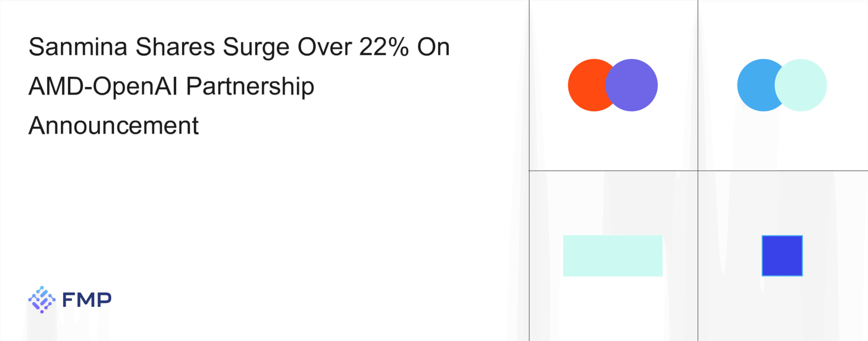
Task: Click the dark blue square
Action: click(x=782, y=256)
